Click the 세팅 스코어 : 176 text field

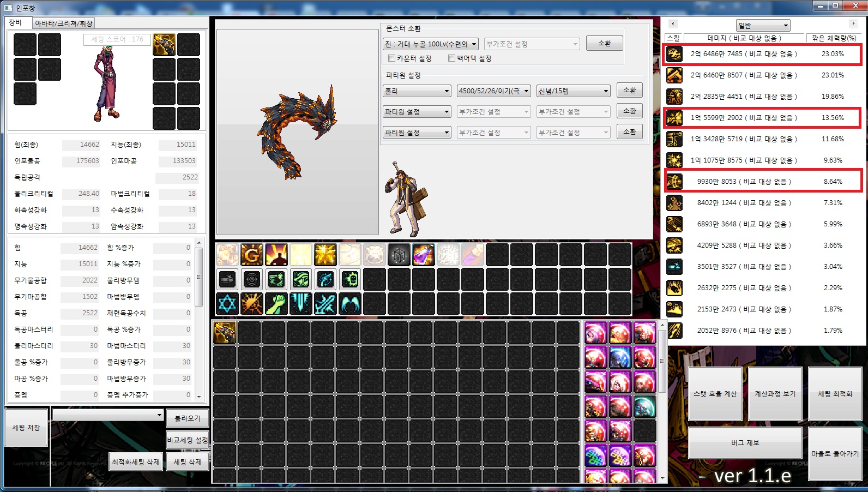117,39
